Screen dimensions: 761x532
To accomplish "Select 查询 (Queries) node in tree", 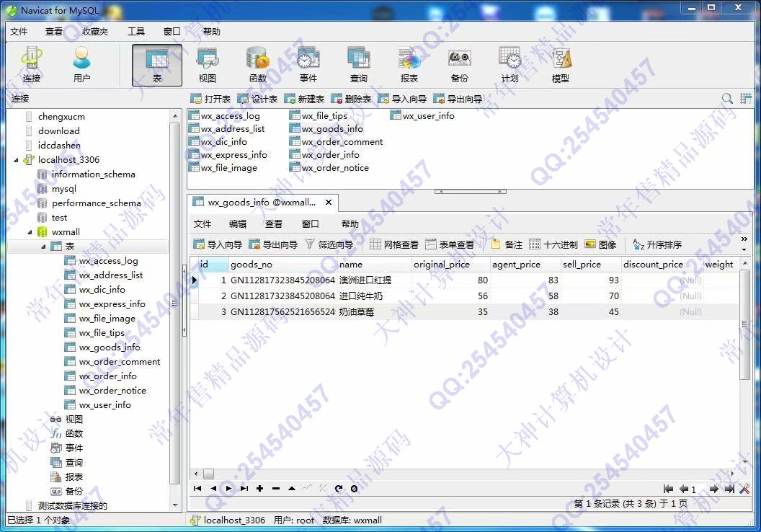I will click(x=68, y=463).
